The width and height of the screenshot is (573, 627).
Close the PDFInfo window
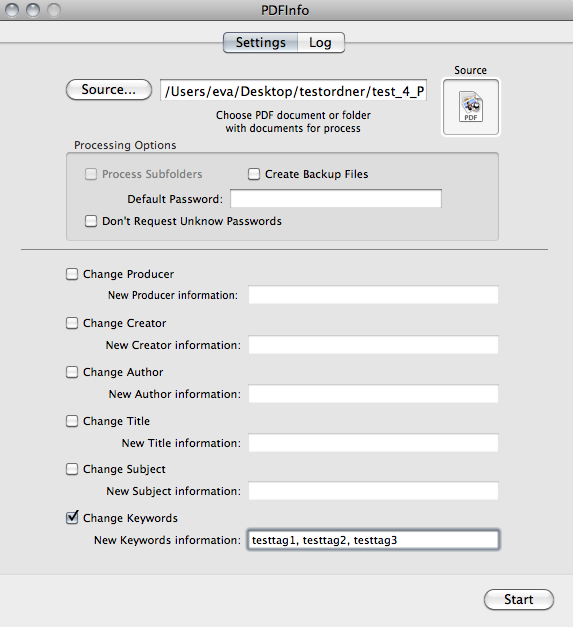pos(12,10)
